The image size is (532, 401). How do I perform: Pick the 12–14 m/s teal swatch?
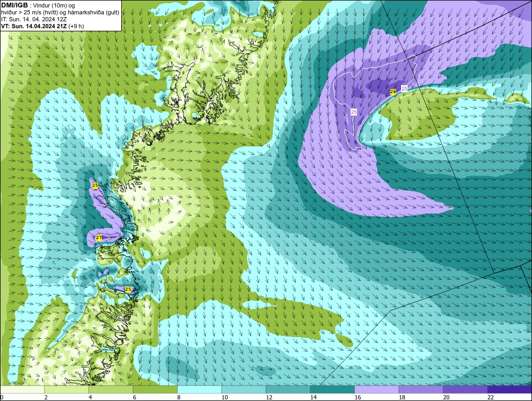pyautogui.click(x=288, y=389)
